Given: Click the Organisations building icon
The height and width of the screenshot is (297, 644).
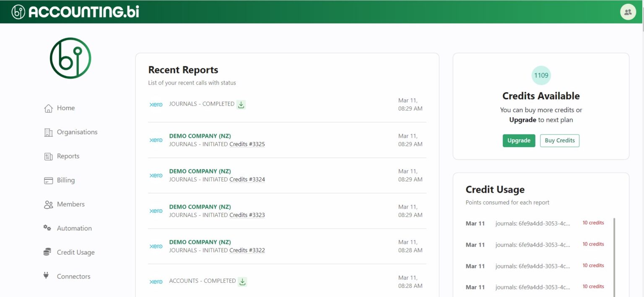Looking at the screenshot, I should pos(48,132).
